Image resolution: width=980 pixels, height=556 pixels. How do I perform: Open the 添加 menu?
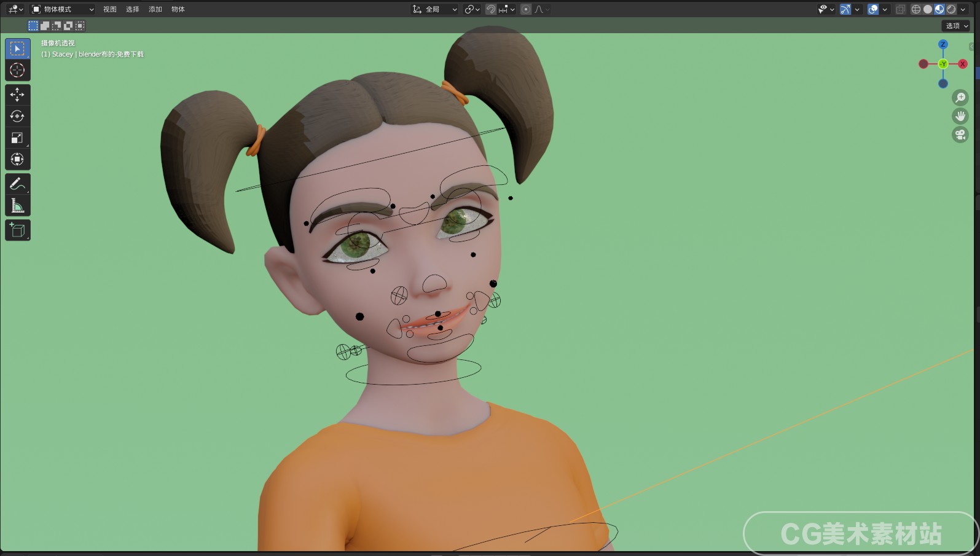point(155,9)
